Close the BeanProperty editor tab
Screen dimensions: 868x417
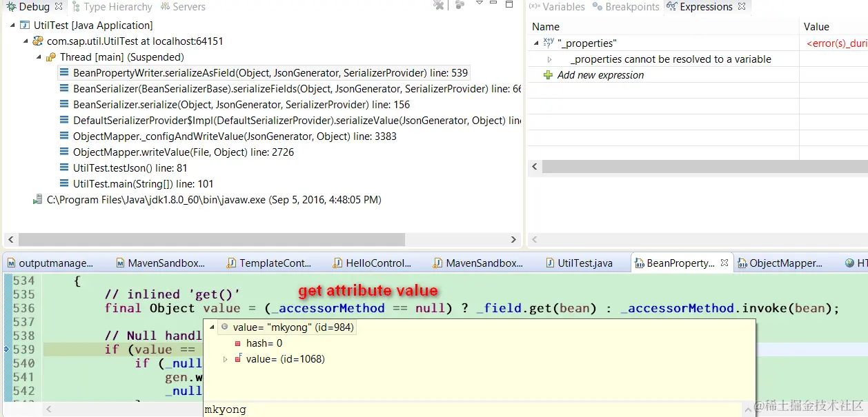[724, 263]
